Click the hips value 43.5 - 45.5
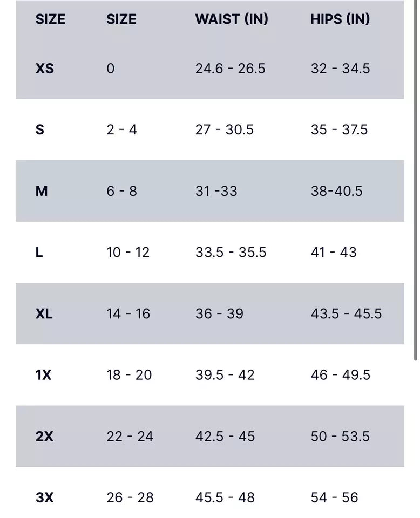The width and height of the screenshot is (420, 518). pos(346,313)
